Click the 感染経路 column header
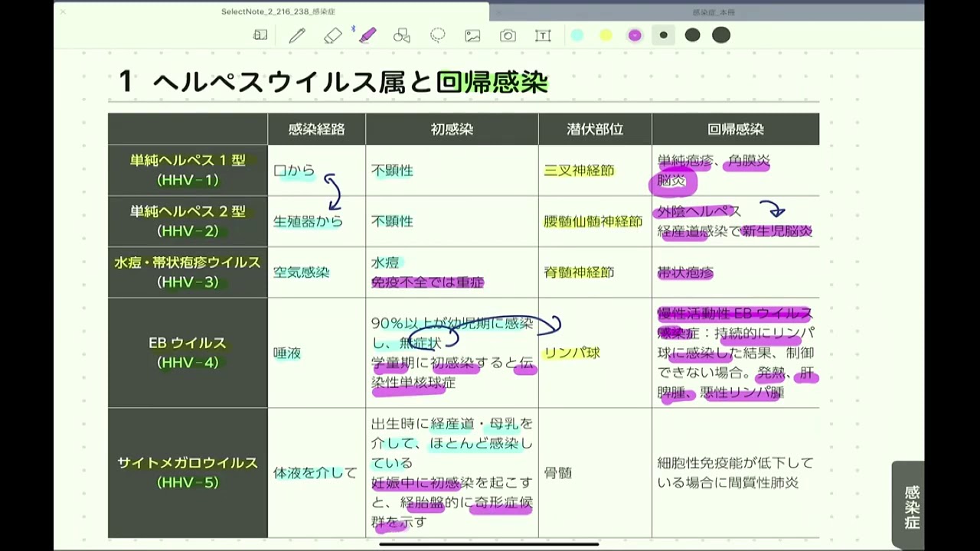Image resolution: width=980 pixels, height=551 pixels. pos(316,129)
